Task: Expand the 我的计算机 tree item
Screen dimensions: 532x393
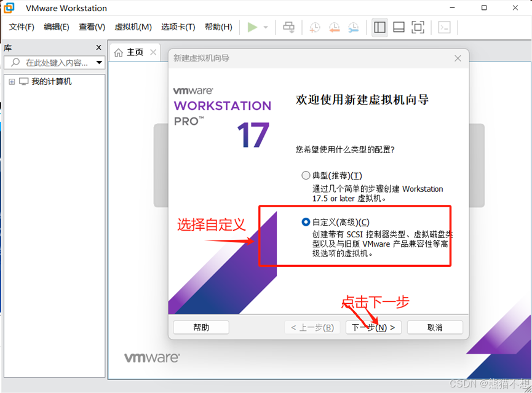Action: point(12,81)
